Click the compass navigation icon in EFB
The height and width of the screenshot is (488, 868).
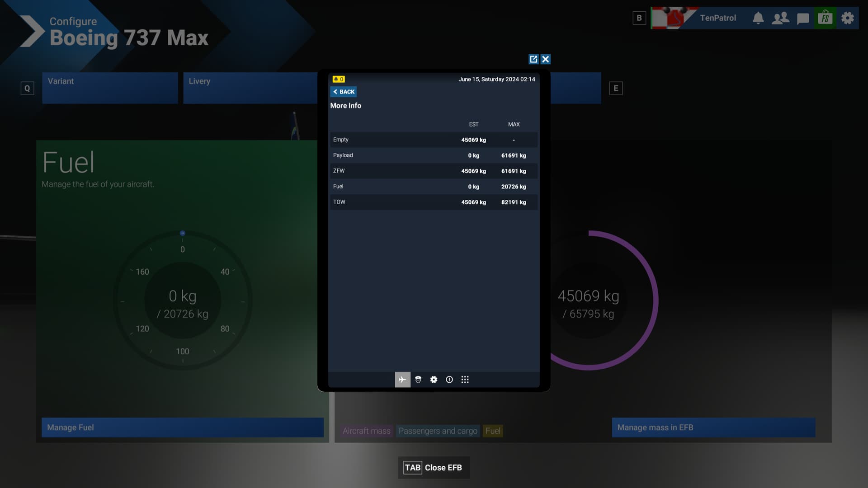449,380
